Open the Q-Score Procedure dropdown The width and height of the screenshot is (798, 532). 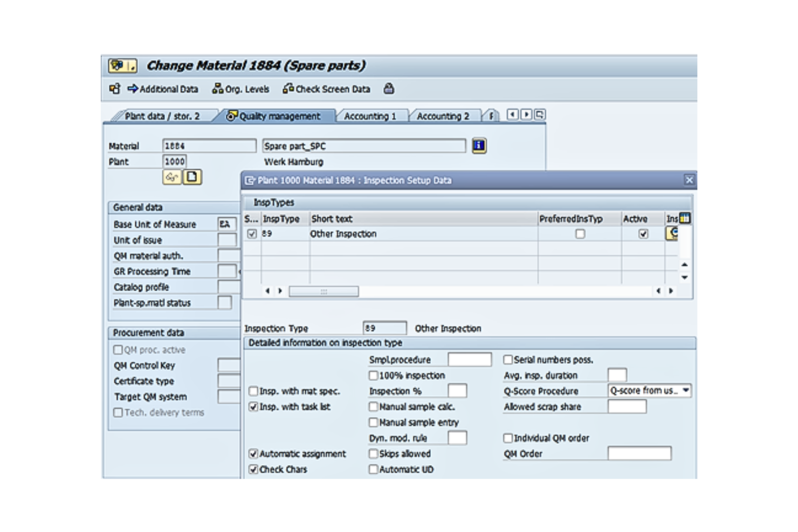coord(686,390)
